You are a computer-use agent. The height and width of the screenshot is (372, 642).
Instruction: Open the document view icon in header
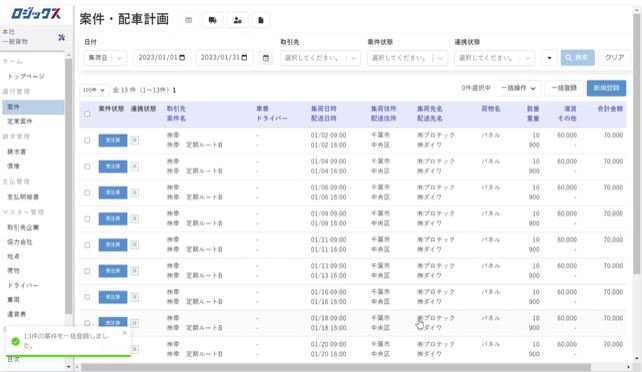[x=261, y=20]
